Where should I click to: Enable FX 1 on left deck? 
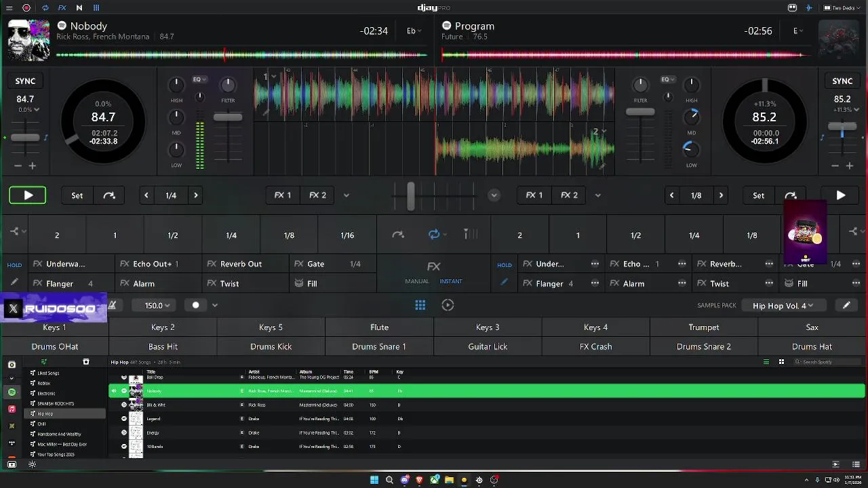283,195
